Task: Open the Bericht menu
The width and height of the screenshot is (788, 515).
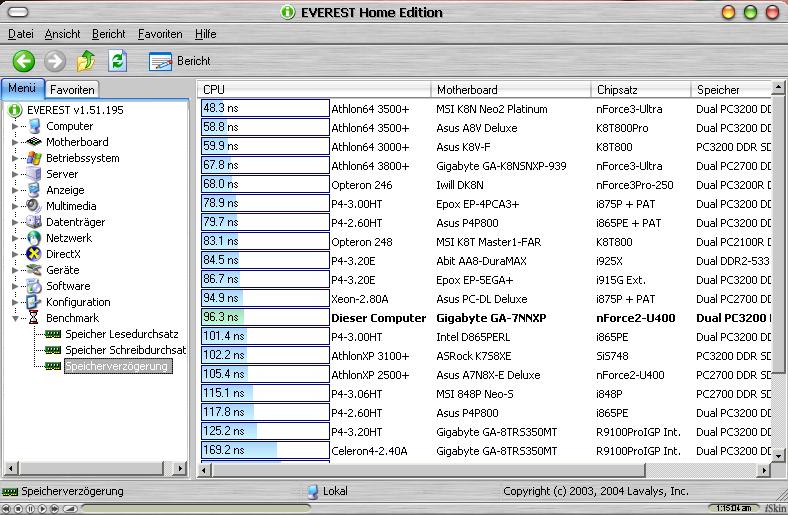Action: click(x=109, y=34)
